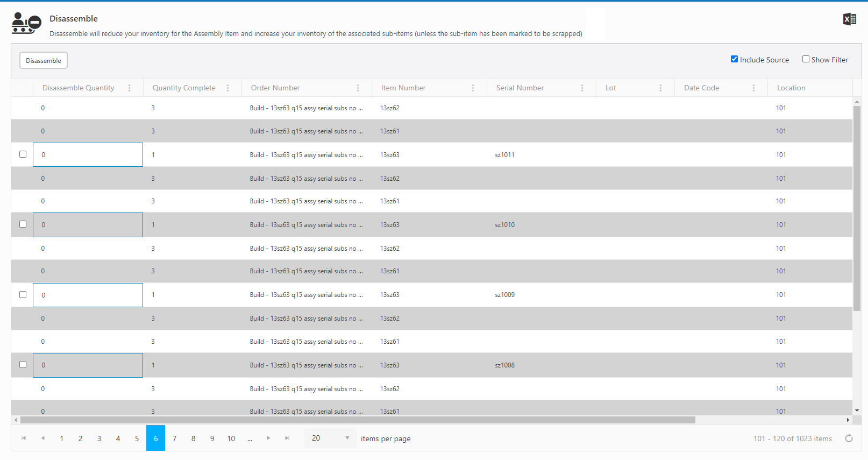Viewport: 868px width, 460px height.
Task: Jump to the last page of results
Action: pyautogui.click(x=287, y=438)
